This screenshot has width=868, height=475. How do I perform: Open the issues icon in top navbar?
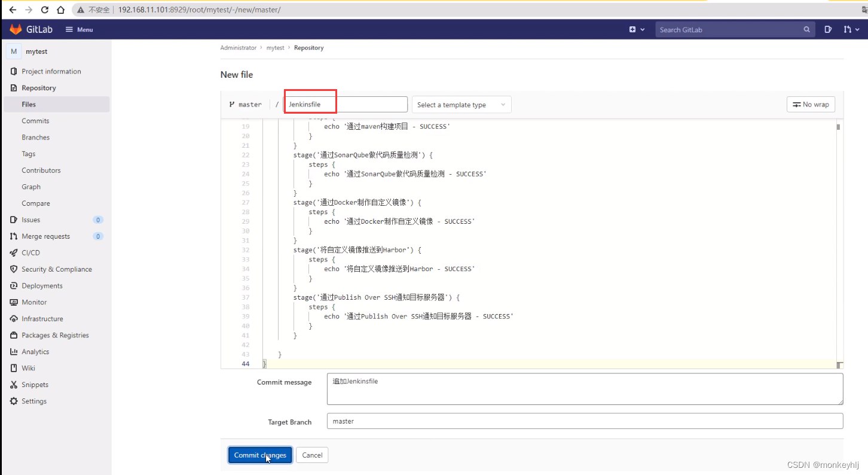[x=828, y=29]
